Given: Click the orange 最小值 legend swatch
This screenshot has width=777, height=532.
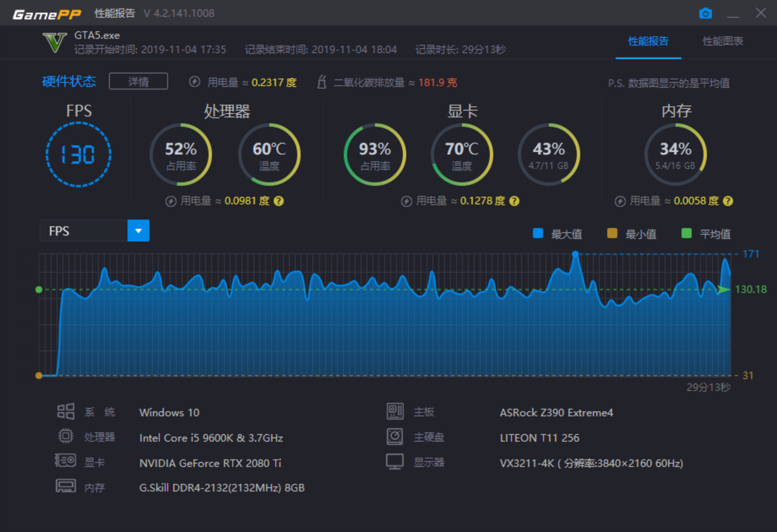Looking at the screenshot, I should tap(612, 233).
